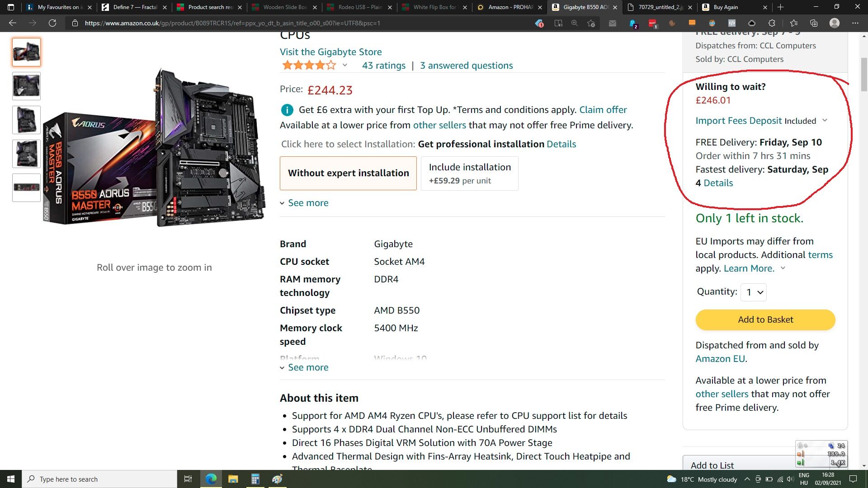This screenshot has height=488, width=868.
Task: Select the rear I/O panel thumbnail
Action: 26,187
